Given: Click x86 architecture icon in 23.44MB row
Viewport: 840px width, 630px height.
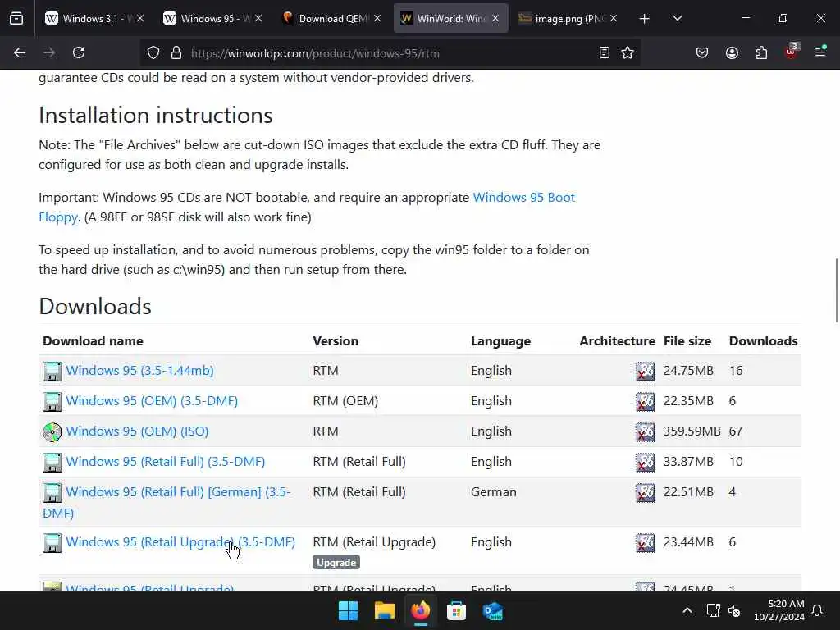Looking at the screenshot, I should [x=645, y=543].
